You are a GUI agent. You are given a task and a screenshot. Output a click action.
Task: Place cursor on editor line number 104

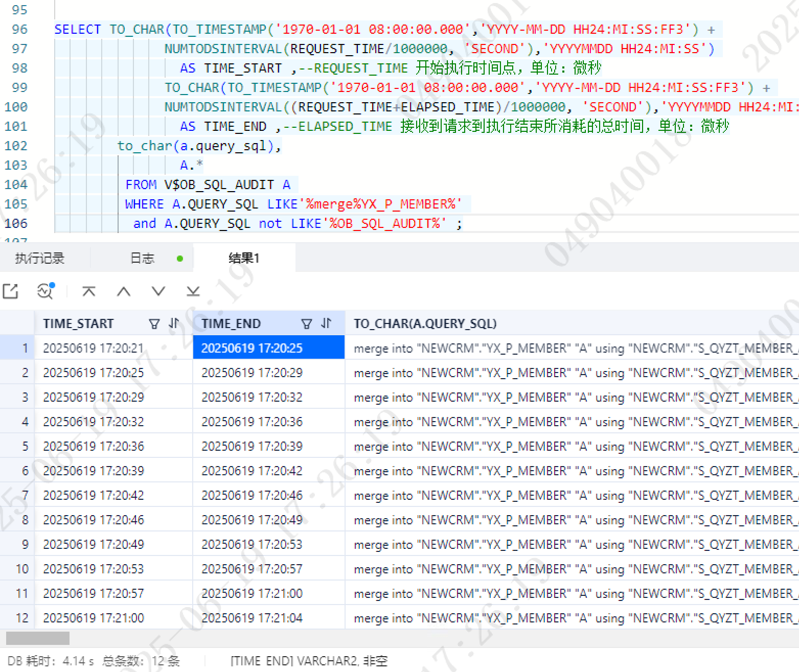pyautogui.click(x=16, y=185)
